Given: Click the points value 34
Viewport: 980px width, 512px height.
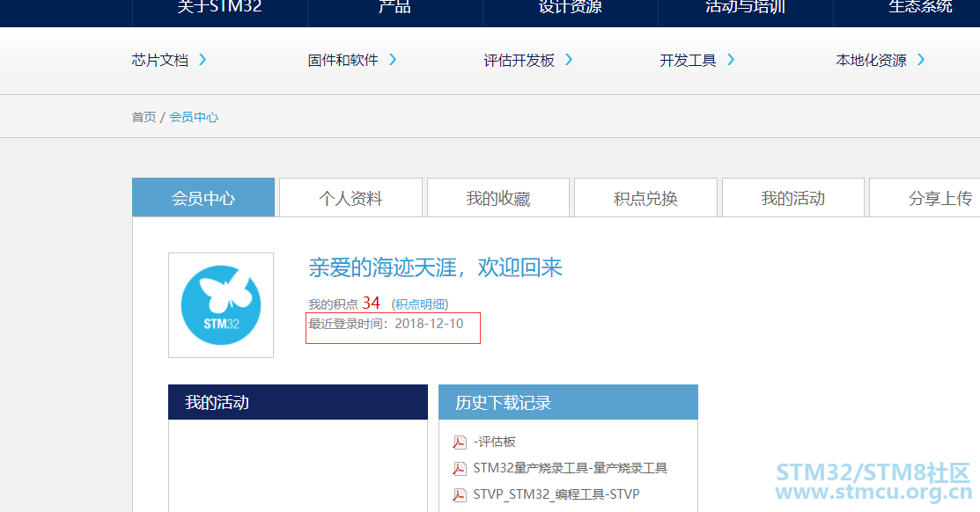Looking at the screenshot, I should point(371,304).
